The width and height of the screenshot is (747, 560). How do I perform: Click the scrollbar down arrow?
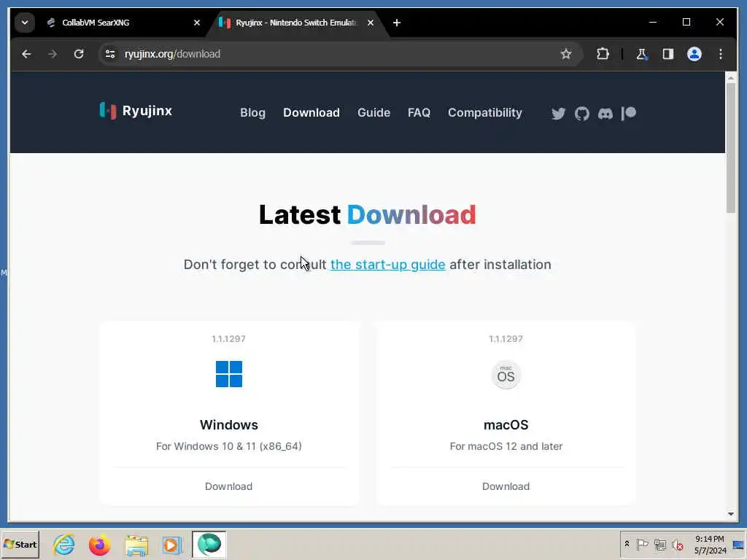[731, 514]
